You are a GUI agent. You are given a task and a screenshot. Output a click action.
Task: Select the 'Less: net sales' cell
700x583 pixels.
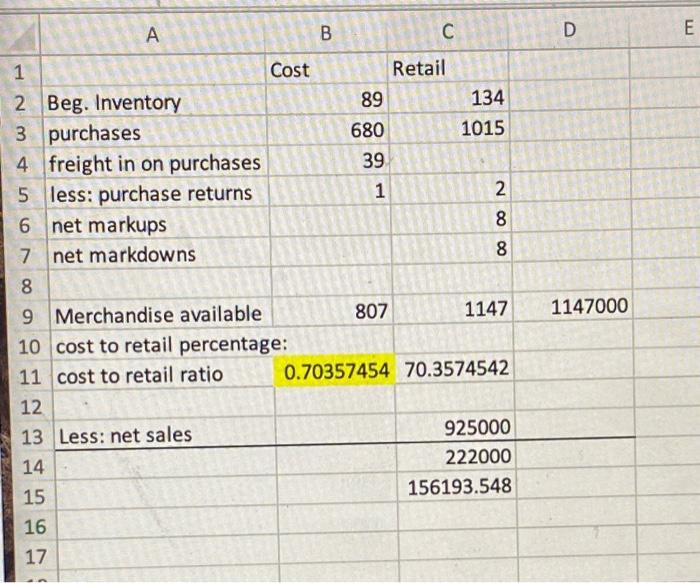pyautogui.click(x=166, y=435)
